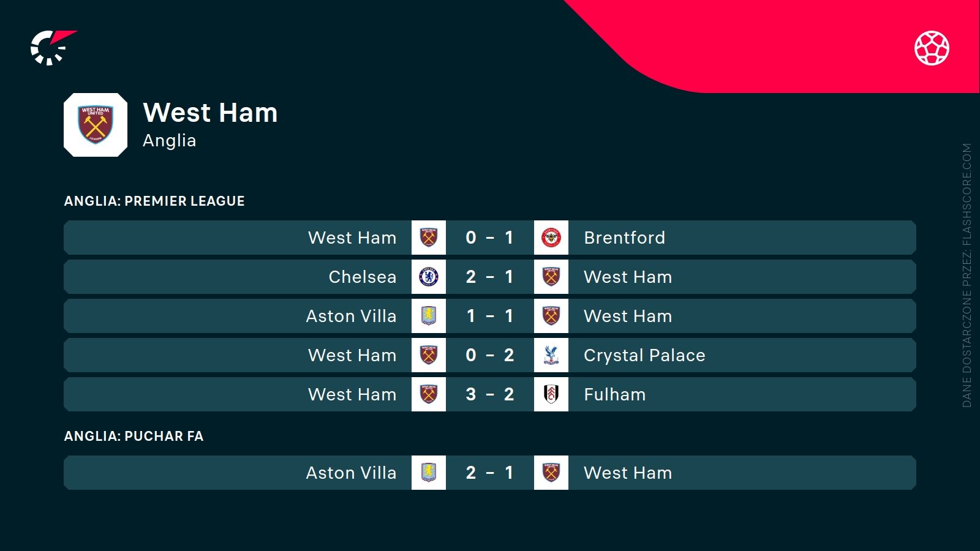This screenshot has height=551, width=980.
Task: Select the Crystal Palace team name
Action: coord(644,355)
